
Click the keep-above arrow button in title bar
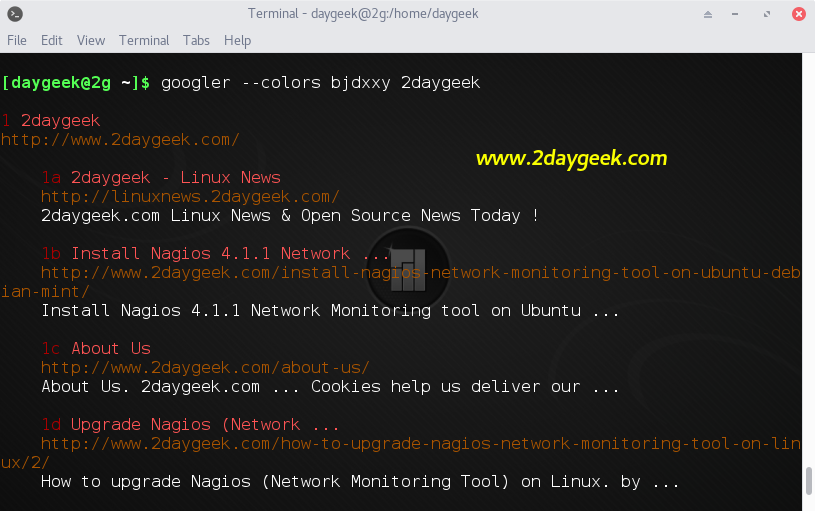(707, 15)
